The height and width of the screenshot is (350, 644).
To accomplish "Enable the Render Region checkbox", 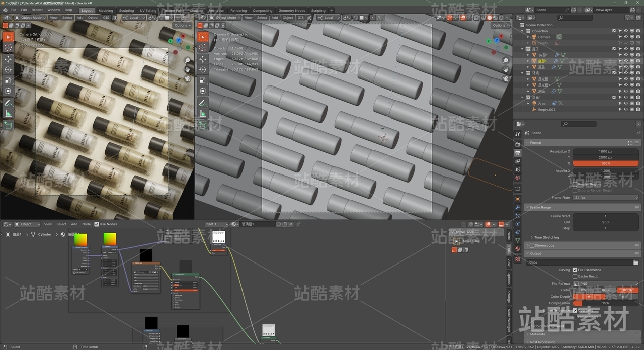I will point(575,184).
